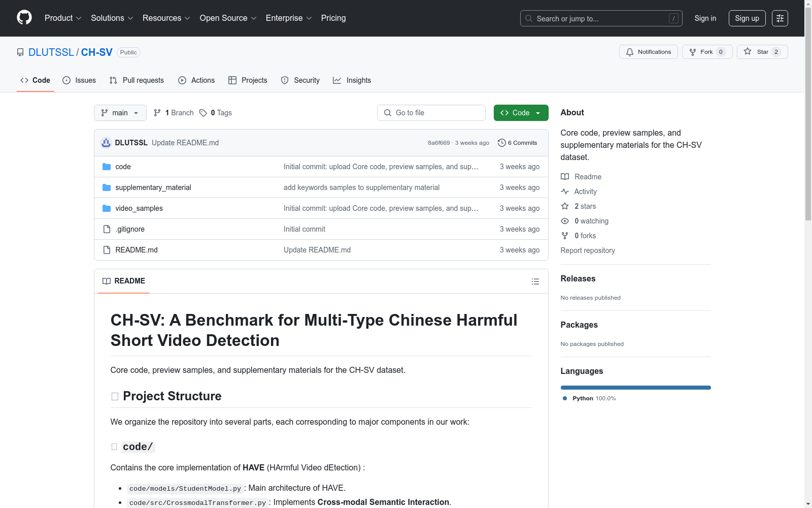This screenshot has width=812, height=508.
Task: Open the Security tab
Action: coord(300,80)
